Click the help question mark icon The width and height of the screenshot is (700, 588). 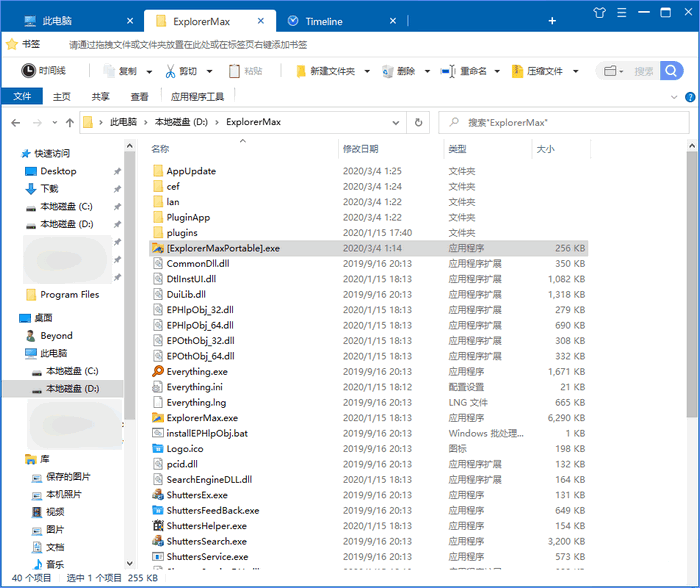coord(690,97)
